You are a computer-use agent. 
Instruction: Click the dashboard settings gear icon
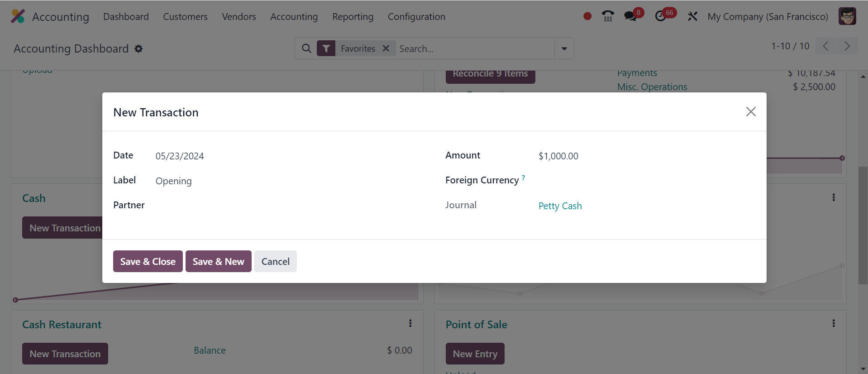[138, 48]
